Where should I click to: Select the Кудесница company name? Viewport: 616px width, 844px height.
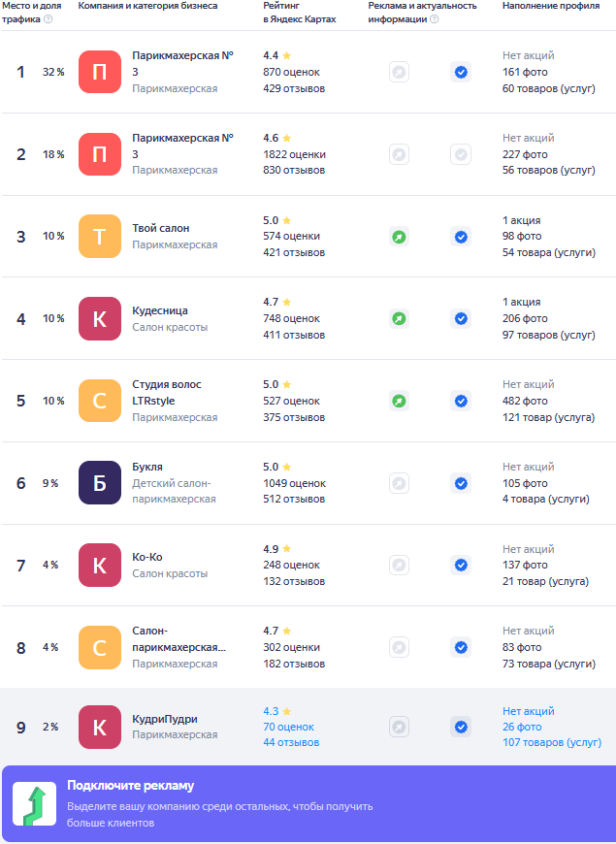click(x=160, y=310)
